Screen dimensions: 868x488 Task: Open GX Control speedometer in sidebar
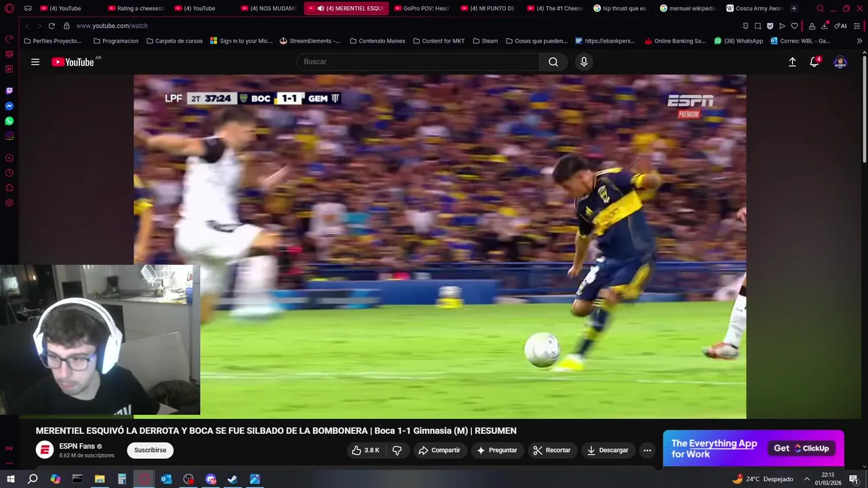(9, 39)
